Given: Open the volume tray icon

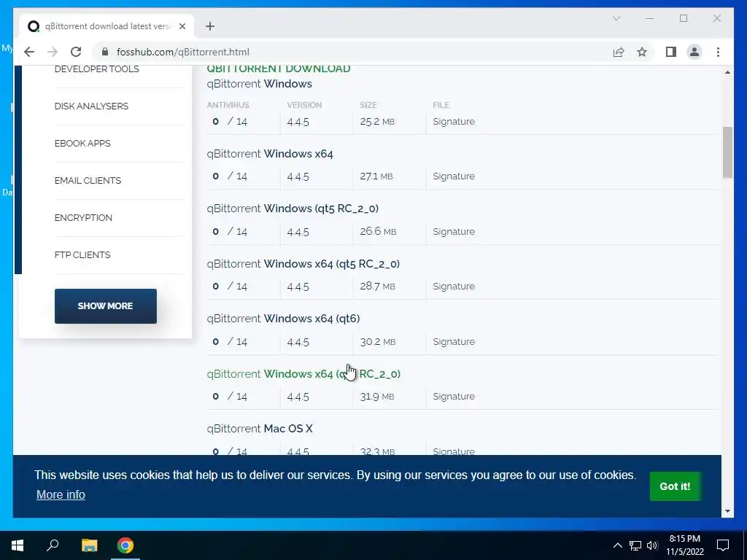Looking at the screenshot, I should click(652, 545).
